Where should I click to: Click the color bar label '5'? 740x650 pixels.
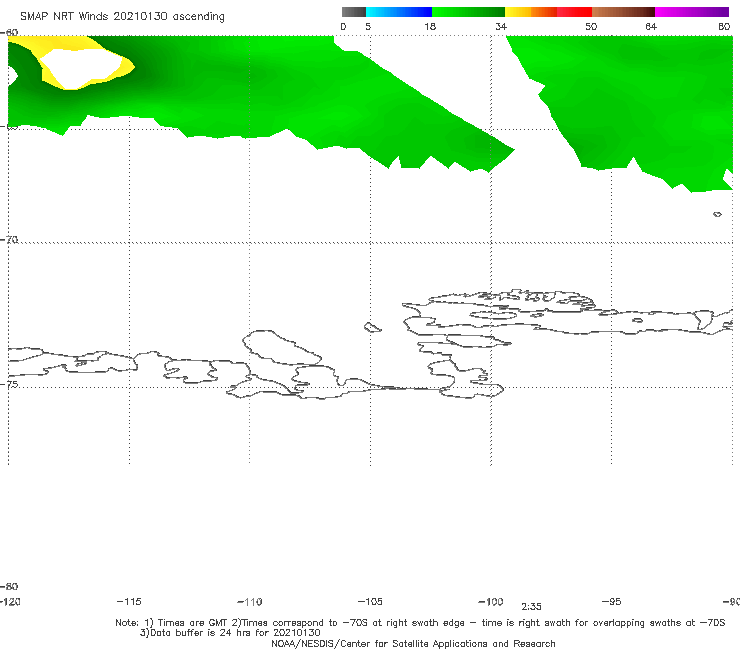(368, 27)
